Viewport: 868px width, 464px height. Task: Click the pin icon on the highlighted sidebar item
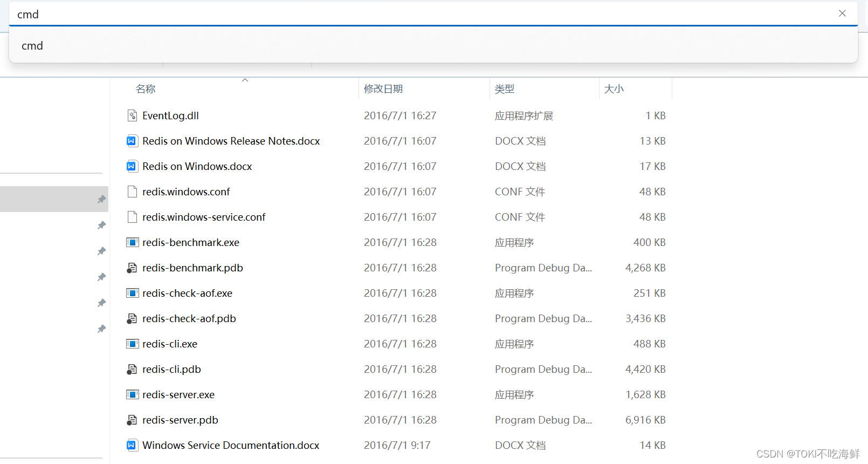pos(101,199)
